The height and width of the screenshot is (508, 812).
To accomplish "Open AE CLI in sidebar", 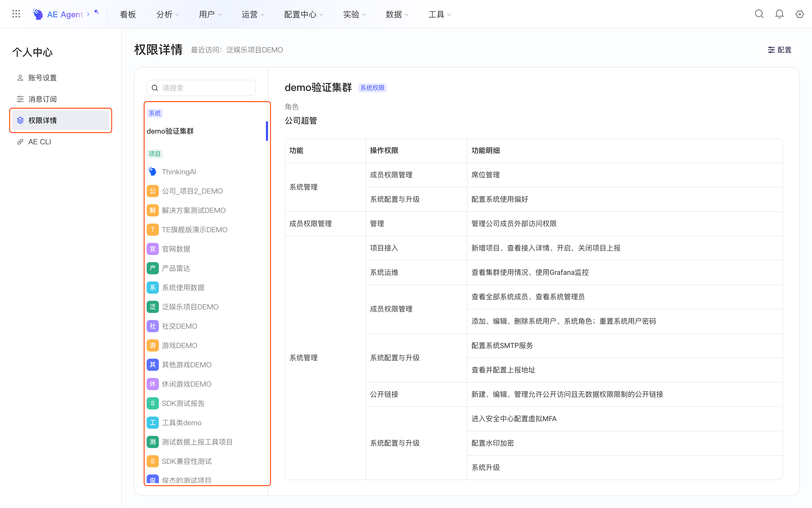I will tap(61, 142).
